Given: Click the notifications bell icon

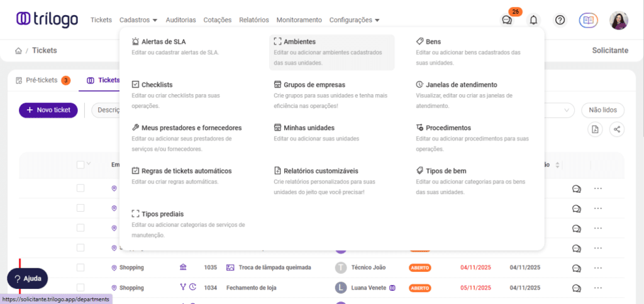Looking at the screenshot, I should pyautogui.click(x=533, y=20).
